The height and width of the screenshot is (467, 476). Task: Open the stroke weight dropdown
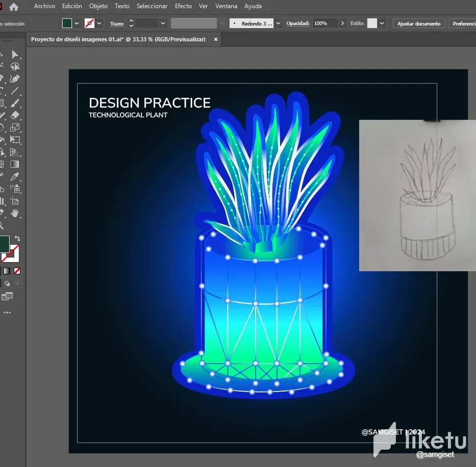(x=163, y=23)
